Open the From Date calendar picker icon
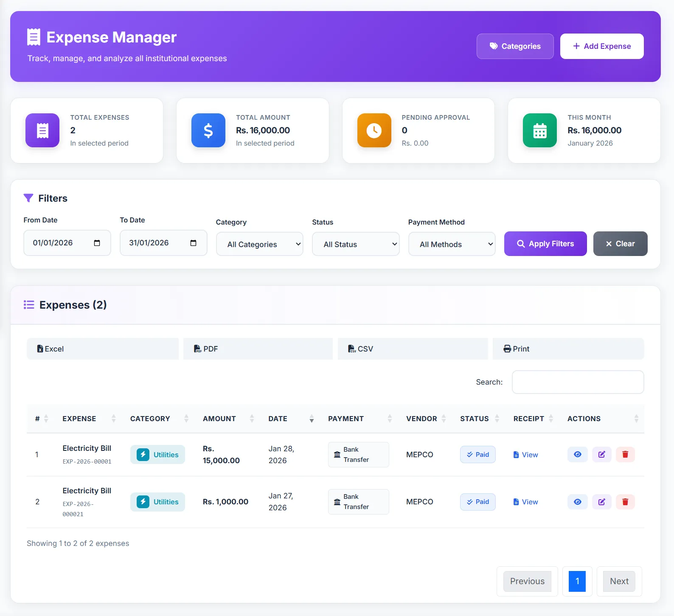The height and width of the screenshot is (616, 674). (97, 243)
